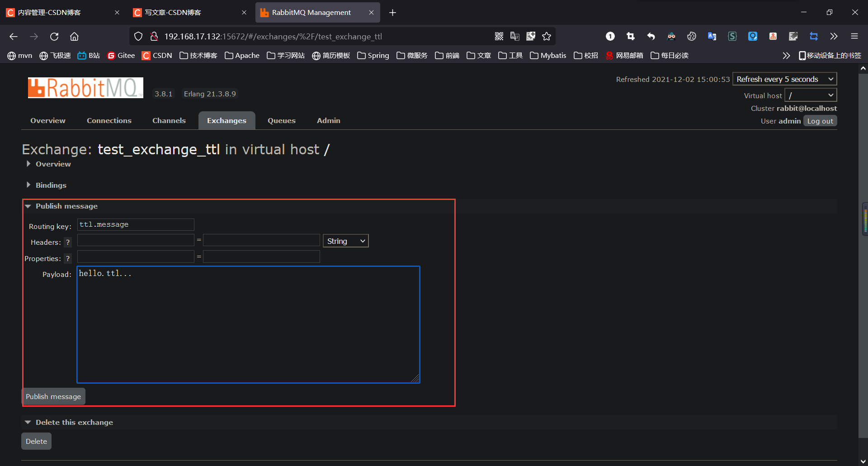The height and width of the screenshot is (466, 868).
Task: Click the shield tracking protection icon
Action: point(138,36)
